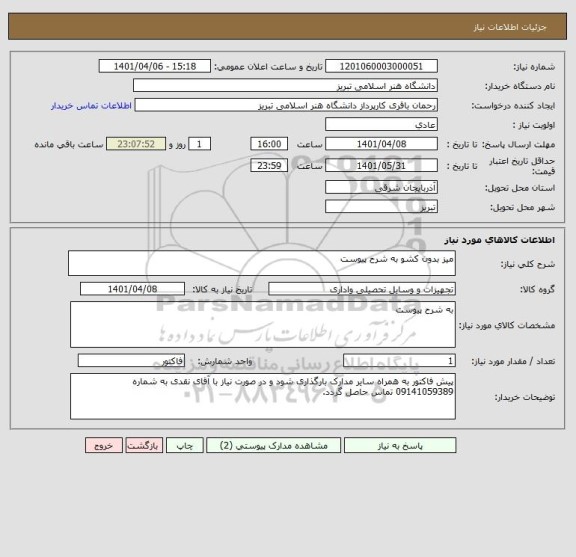Screen dimensions: 576x557
Task: Open اطلاعات تماس خریدار link
Action: (91, 106)
